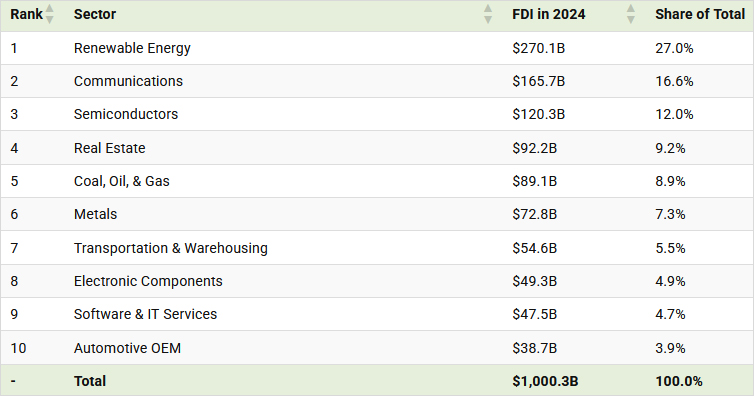Click the Automotive OEM cell
The image size is (754, 396).
[127, 348]
